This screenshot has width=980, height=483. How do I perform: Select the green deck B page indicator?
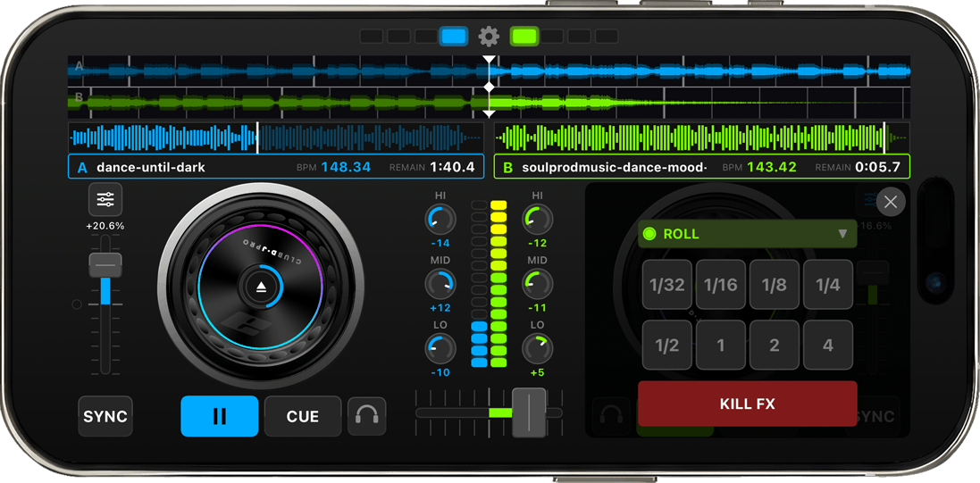524,37
